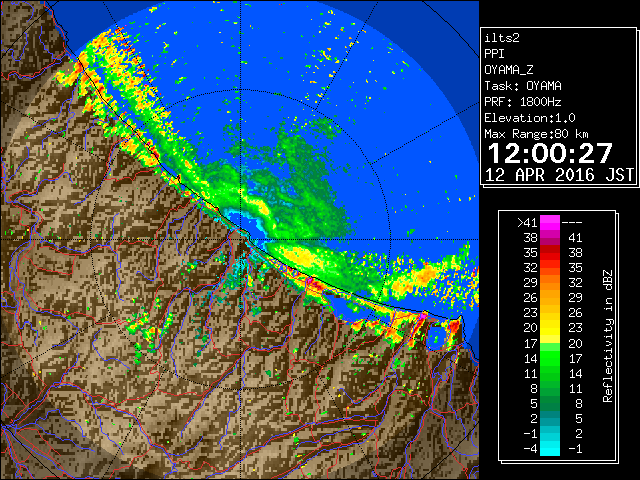Image resolution: width=640 pixels, height=480 pixels.
Task: Click the "PPI" scan type text
Action: [x=494, y=54]
